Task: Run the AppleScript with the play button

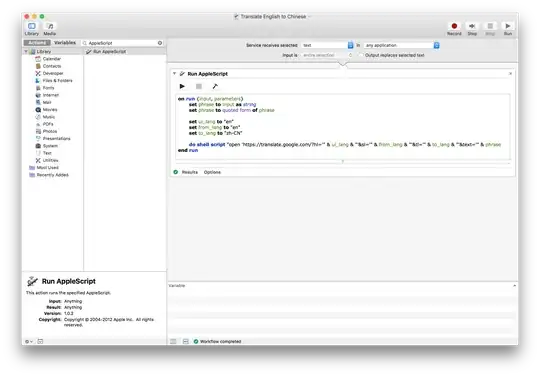Action: (x=182, y=86)
